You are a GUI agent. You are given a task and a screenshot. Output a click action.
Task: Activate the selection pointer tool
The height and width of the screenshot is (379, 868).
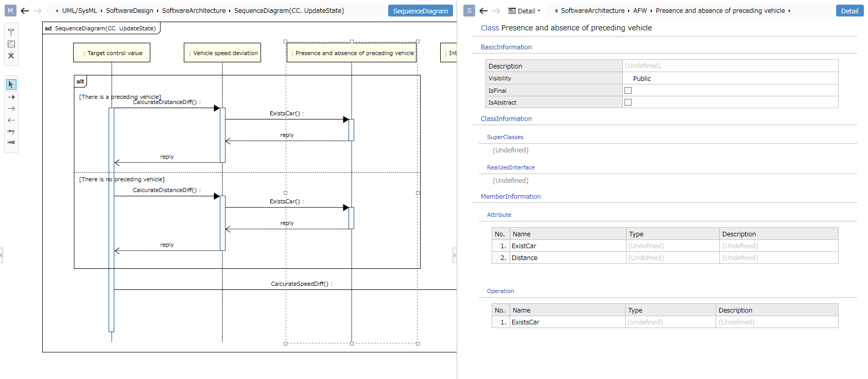tap(11, 84)
